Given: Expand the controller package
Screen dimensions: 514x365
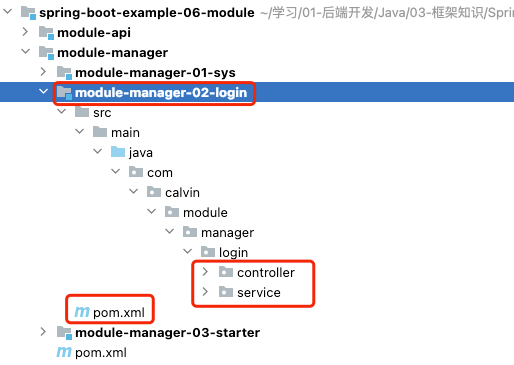Looking at the screenshot, I should [205, 272].
